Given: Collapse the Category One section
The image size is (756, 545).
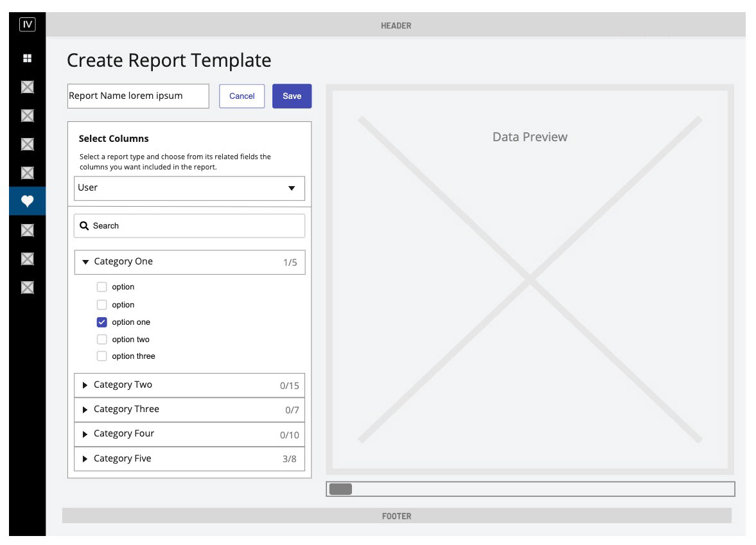Looking at the screenshot, I should pos(190,262).
